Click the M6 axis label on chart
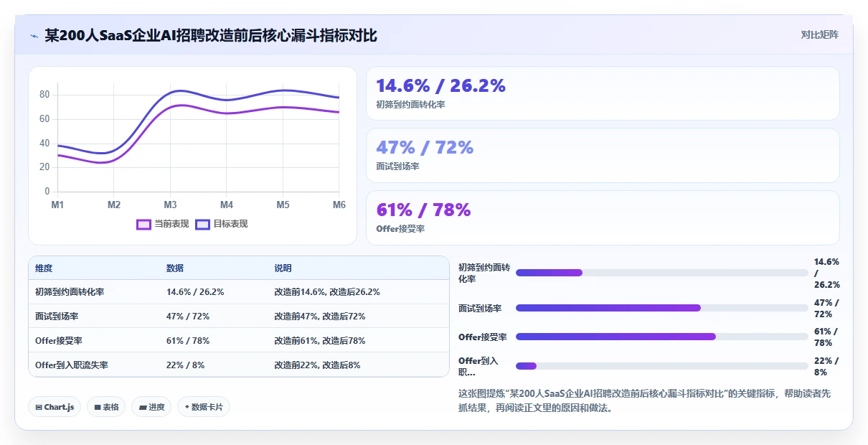The width and height of the screenshot is (868, 445). 339,205
